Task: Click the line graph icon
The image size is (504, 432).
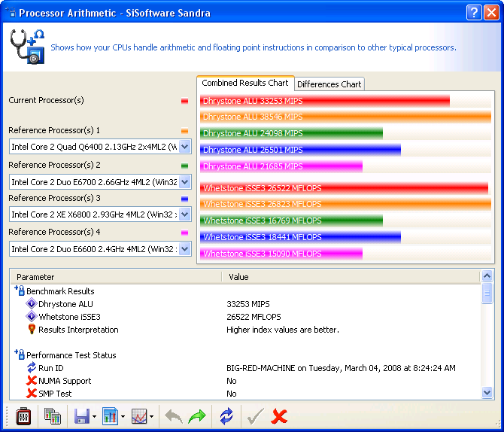Action: pyautogui.click(x=139, y=416)
